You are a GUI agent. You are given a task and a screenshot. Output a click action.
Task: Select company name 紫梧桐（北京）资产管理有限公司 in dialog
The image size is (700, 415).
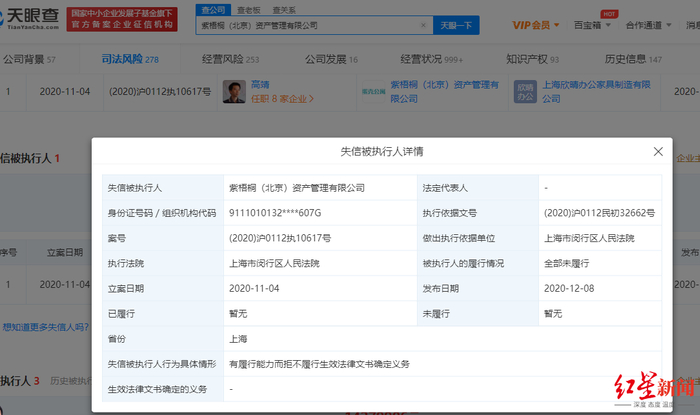click(x=297, y=188)
